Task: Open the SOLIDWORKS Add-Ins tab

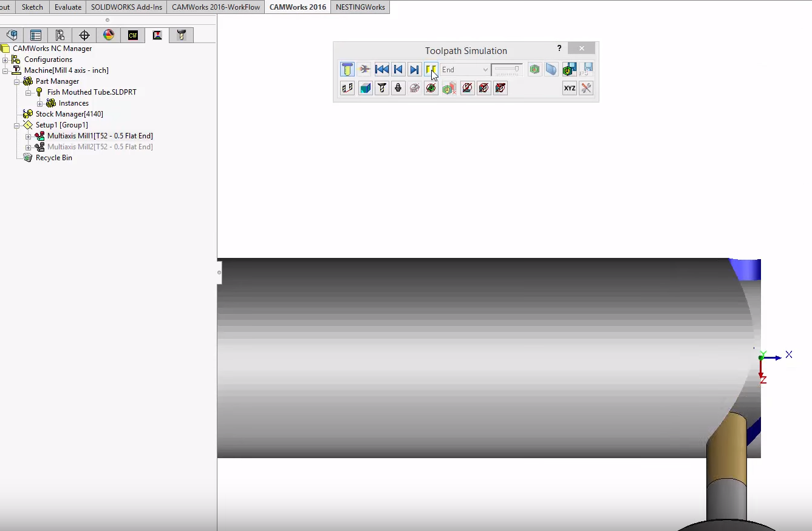Action: [126, 7]
